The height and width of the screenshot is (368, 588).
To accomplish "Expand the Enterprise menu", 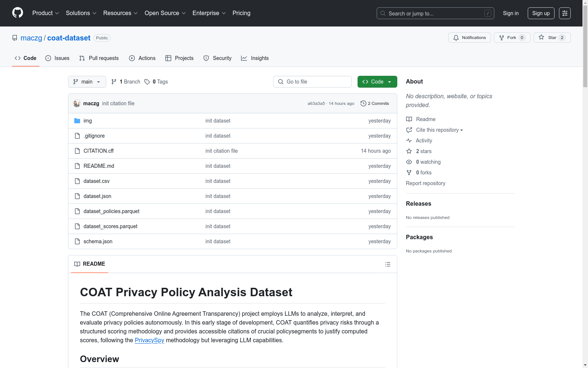I will click(209, 13).
